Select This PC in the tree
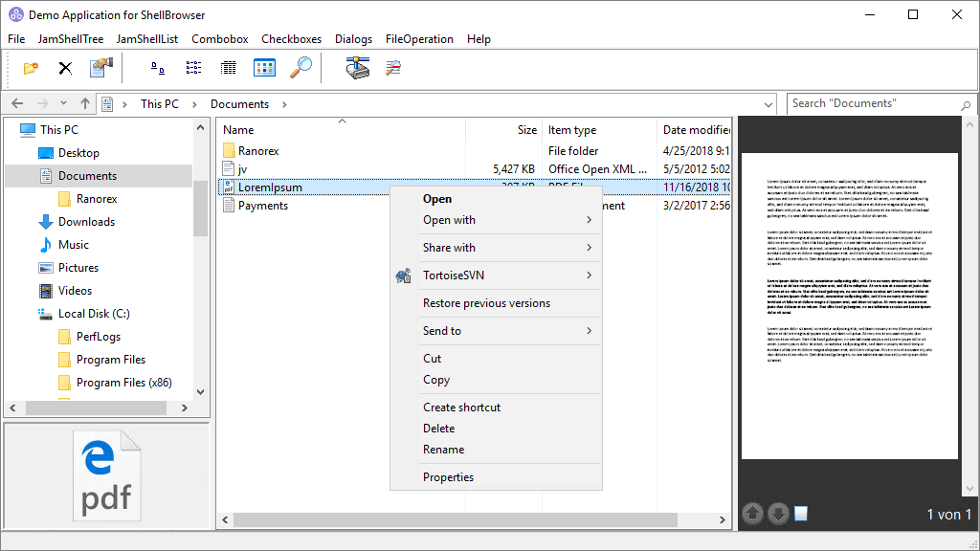The height and width of the screenshot is (551, 980). [59, 130]
